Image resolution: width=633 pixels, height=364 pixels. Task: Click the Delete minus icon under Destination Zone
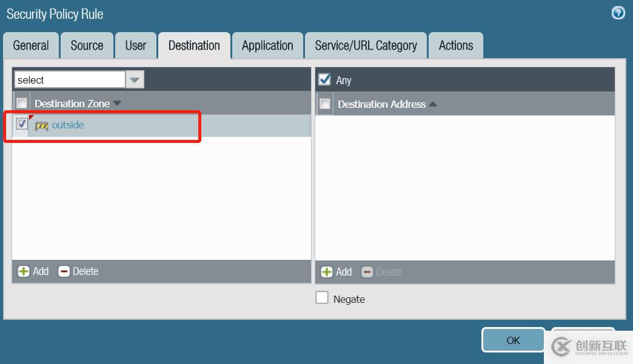coord(64,271)
